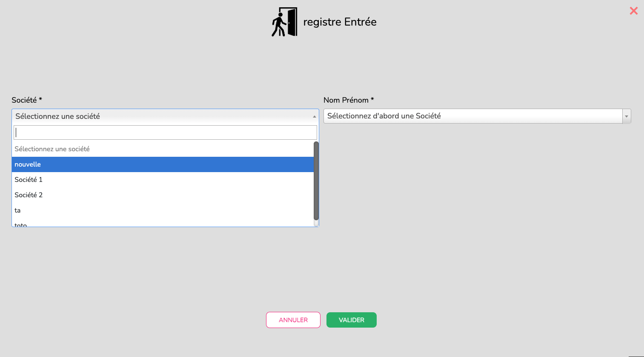Click the 'Société *' field label
The height and width of the screenshot is (357, 644).
pos(27,100)
